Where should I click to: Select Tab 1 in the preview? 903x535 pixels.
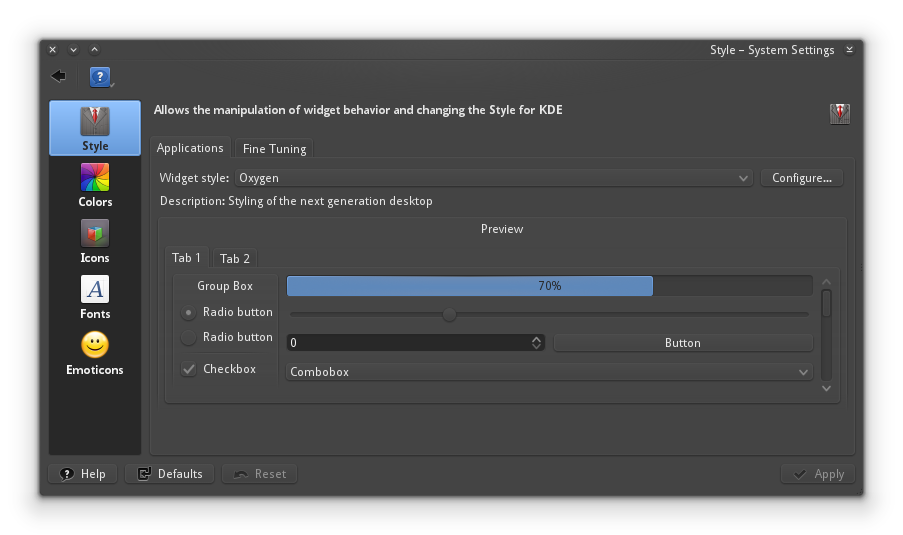coord(186,257)
